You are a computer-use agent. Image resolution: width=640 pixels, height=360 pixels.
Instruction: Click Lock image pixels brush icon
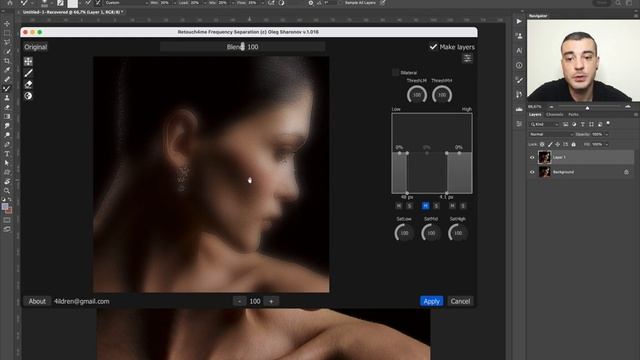click(x=550, y=144)
